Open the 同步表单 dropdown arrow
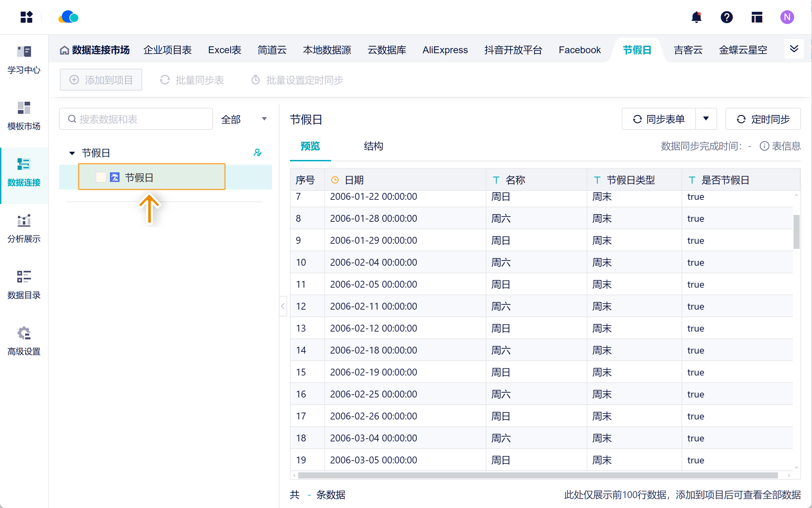The width and height of the screenshot is (812, 508). [x=706, y=119]
